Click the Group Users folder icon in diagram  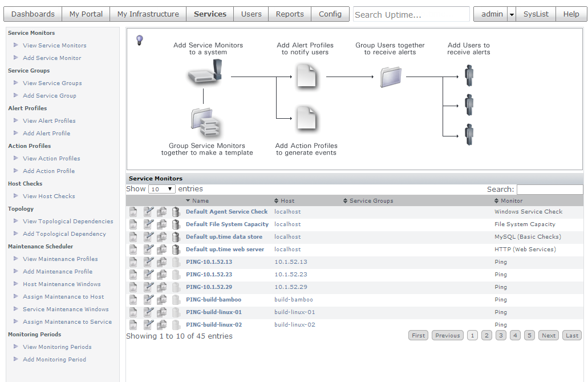coord(391,77)
